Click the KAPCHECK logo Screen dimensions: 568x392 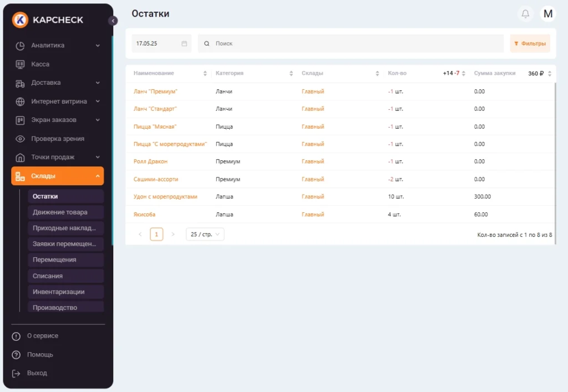(48, 20)
